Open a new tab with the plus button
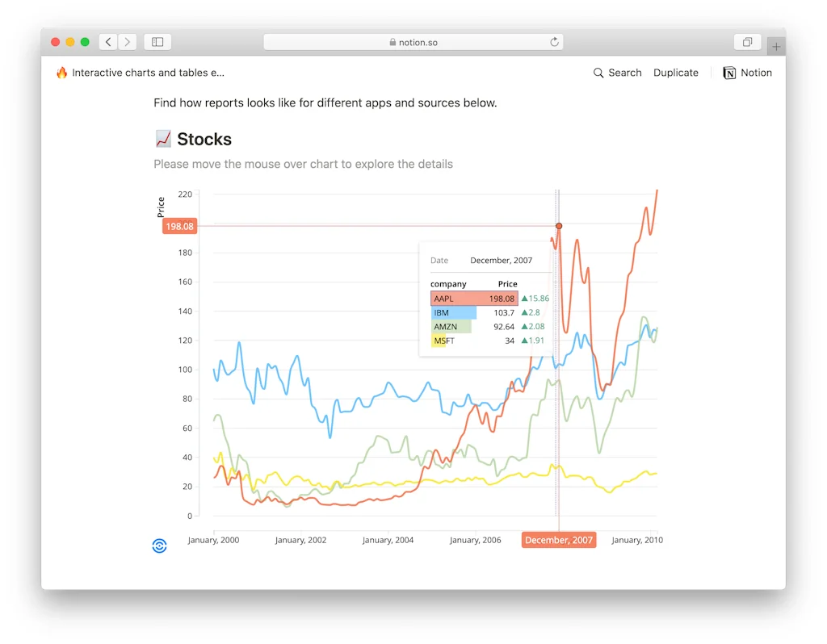827x644 pixels. tap(776, 47)
